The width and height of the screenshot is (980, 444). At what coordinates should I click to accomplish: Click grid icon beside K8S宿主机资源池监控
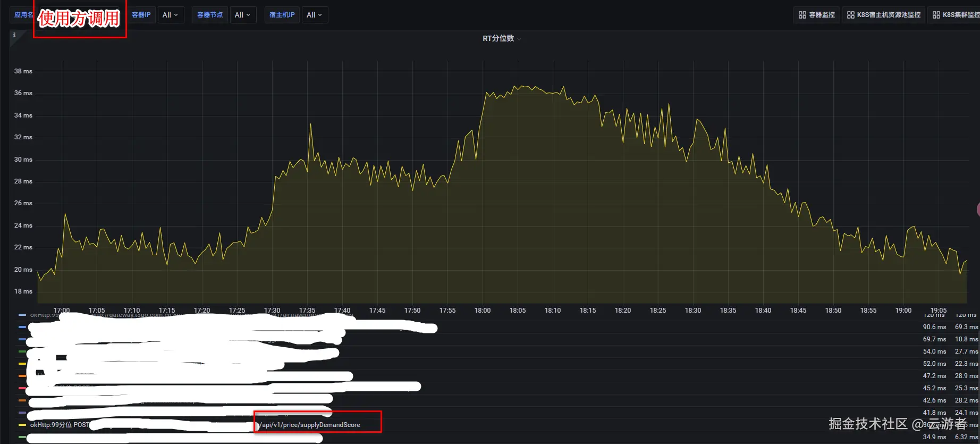click(x=851, y=15)
